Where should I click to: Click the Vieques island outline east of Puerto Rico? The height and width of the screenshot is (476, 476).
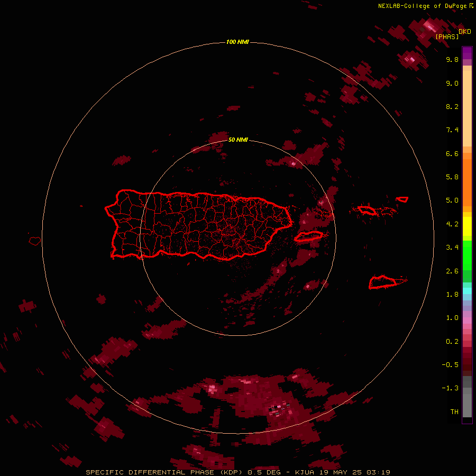(308, 236)
